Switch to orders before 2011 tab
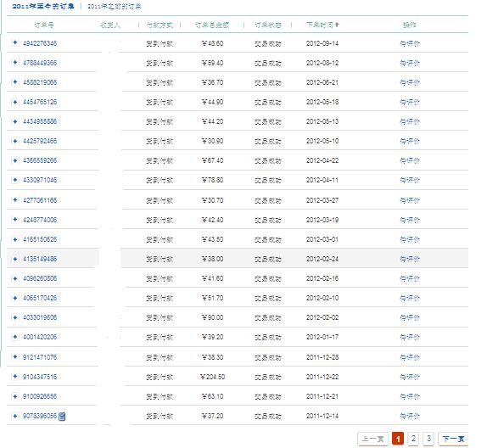 (115, 6)
